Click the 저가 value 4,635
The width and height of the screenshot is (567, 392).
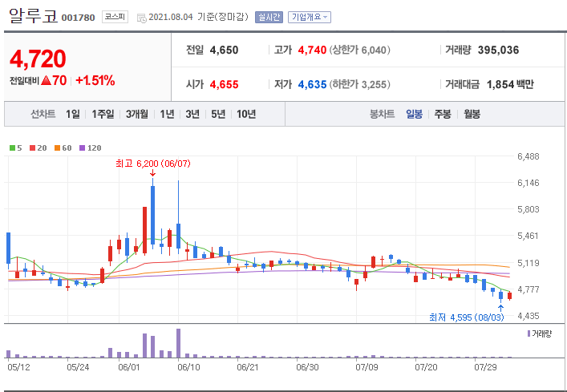(x=312, y=84)
